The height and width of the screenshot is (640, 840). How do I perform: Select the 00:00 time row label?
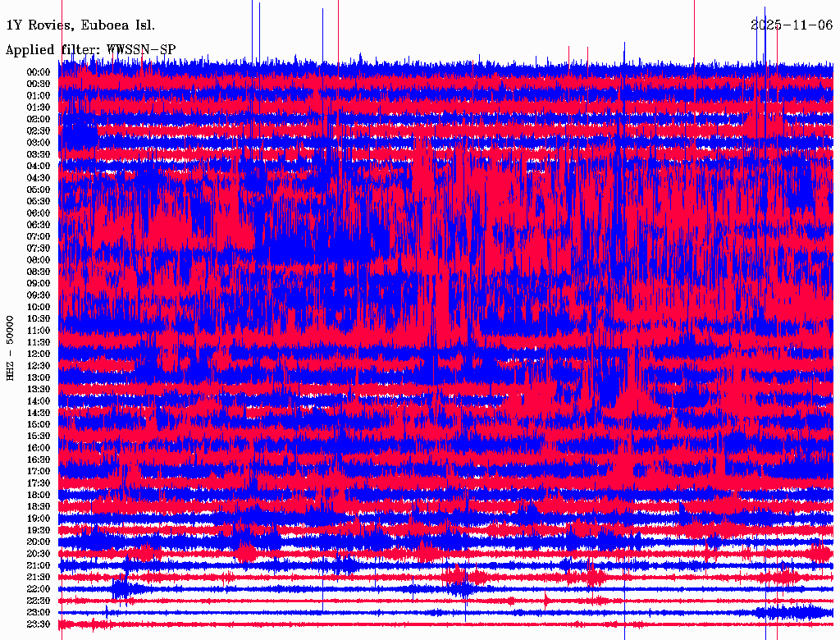point(39,72)
